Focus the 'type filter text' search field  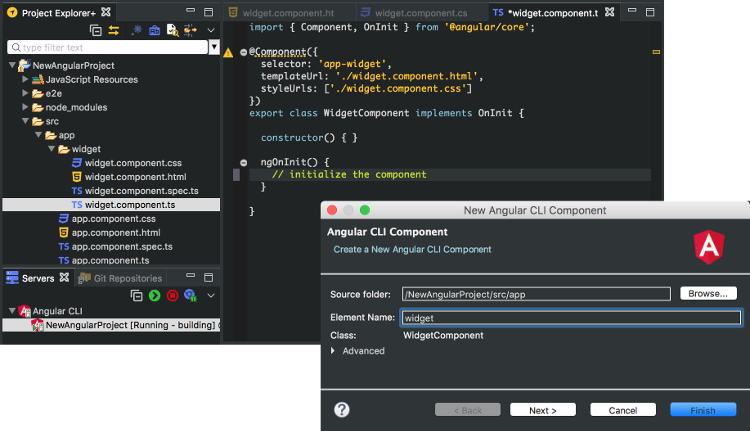coord(108,47)
